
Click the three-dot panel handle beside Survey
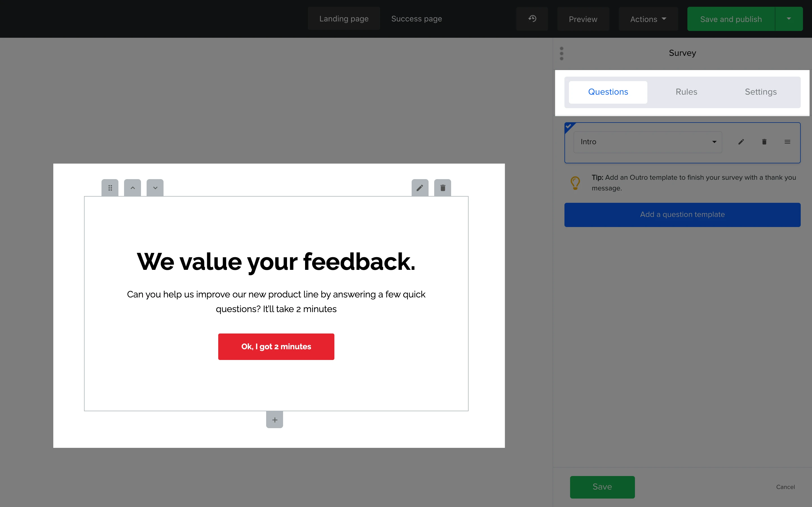(562, 54)
